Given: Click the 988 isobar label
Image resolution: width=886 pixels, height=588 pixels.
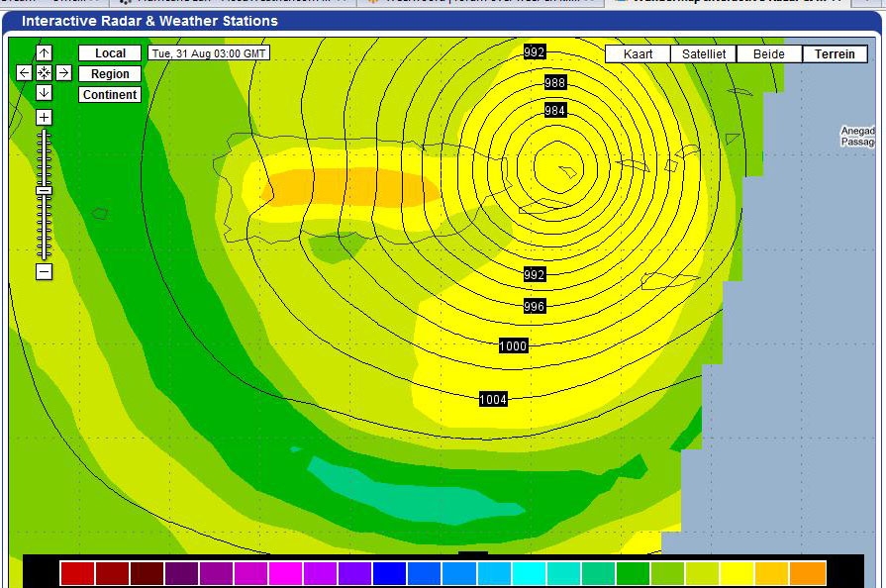Looking at the screenshot, I should pyautogui.click(x=555, y=83).
